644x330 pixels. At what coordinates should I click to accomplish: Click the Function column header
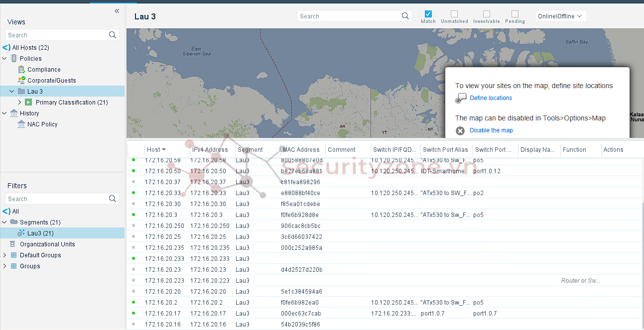574,150
